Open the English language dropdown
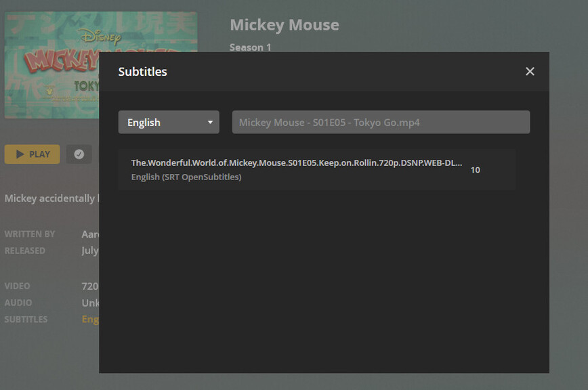 (x=169, y=122)
